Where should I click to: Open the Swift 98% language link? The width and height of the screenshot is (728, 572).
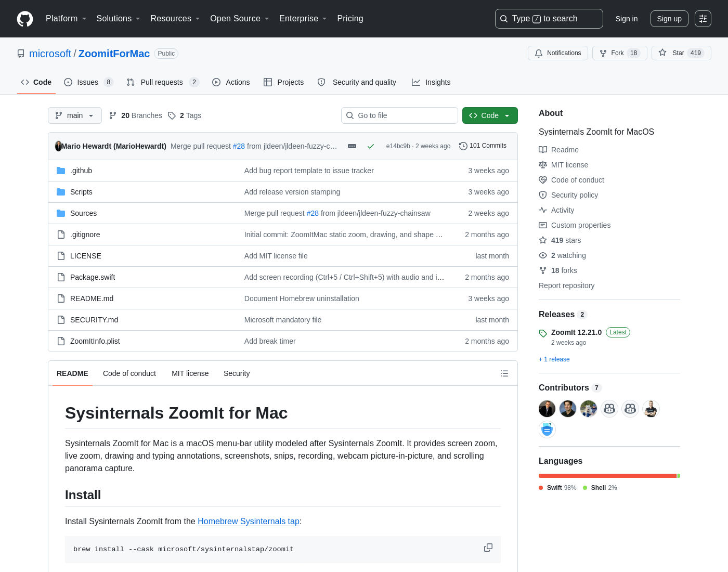pyautogui.click(x=557, y=488)
